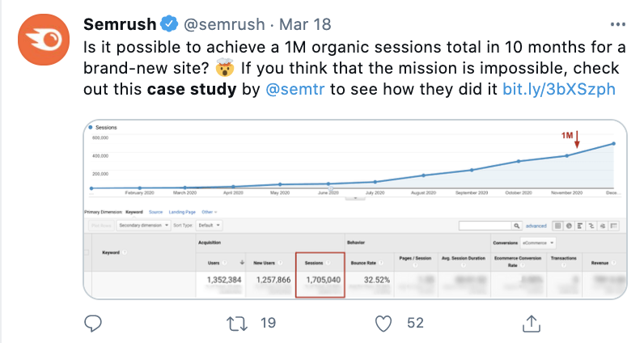The height and width of the screenshot is (343, 644).
Task: Open the Sort Type Default dropdown
Action: point(209,225)
